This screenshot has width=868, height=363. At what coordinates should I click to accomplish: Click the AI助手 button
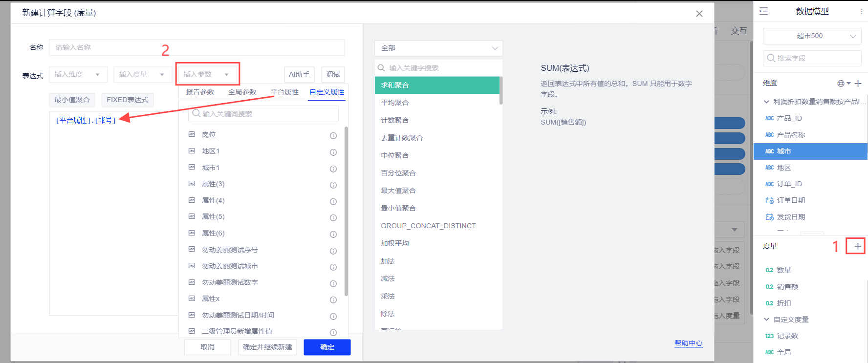[x=299, y=74]
